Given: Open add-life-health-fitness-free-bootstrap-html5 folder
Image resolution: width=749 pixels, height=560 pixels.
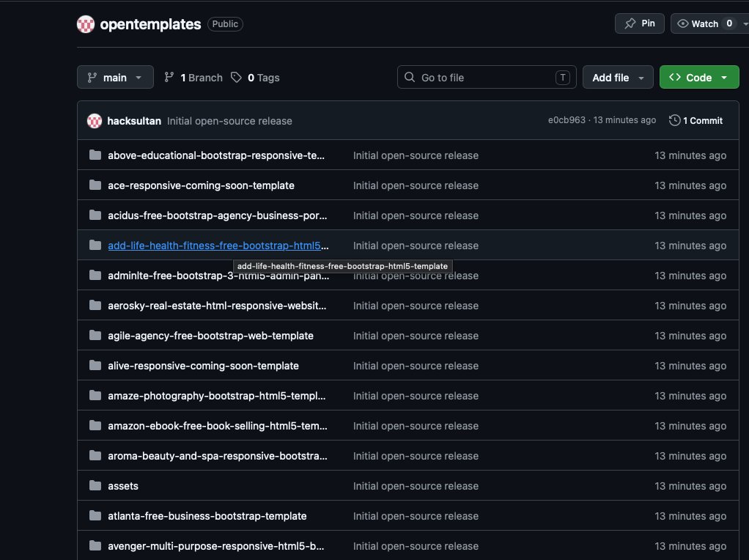Looking at the screenshot, I should 218,246.
